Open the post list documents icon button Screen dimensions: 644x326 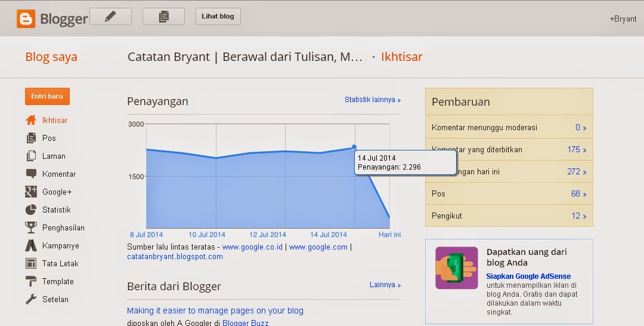pyautogui.click(x=163, y=17)
